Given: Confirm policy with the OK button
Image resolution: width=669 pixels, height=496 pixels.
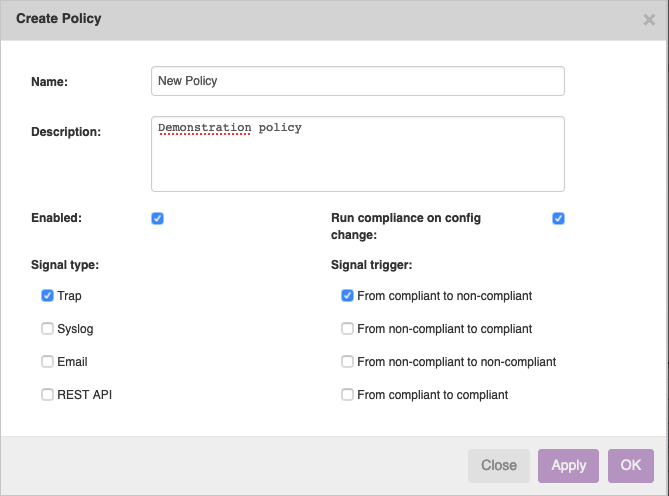Looking at the screenshot, I should coord(631,465).
